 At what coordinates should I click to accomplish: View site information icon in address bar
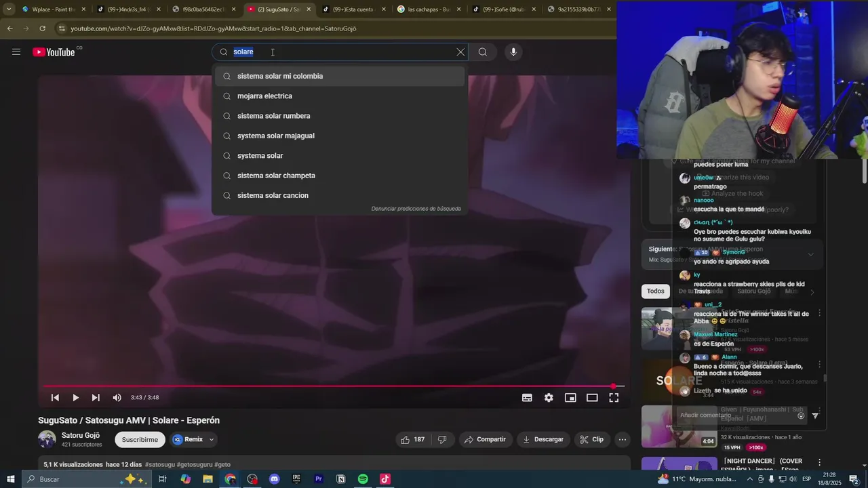point(62,28)
